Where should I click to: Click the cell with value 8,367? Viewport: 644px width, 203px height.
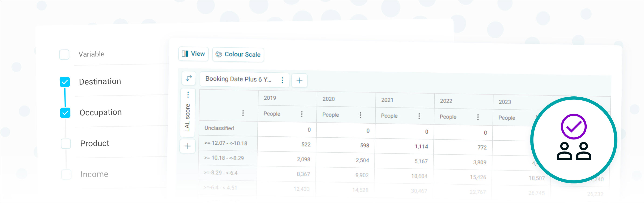[286, 174]
